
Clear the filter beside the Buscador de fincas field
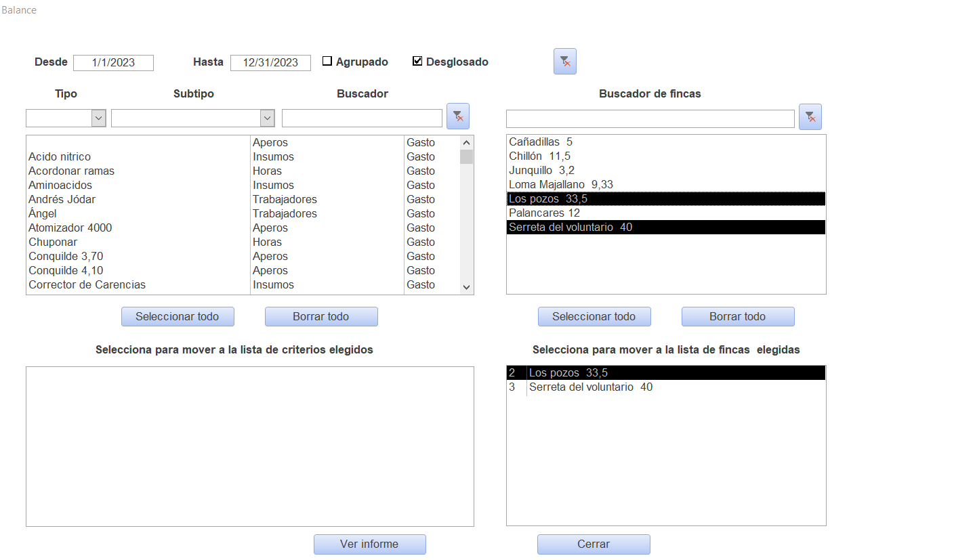[810, 117]
